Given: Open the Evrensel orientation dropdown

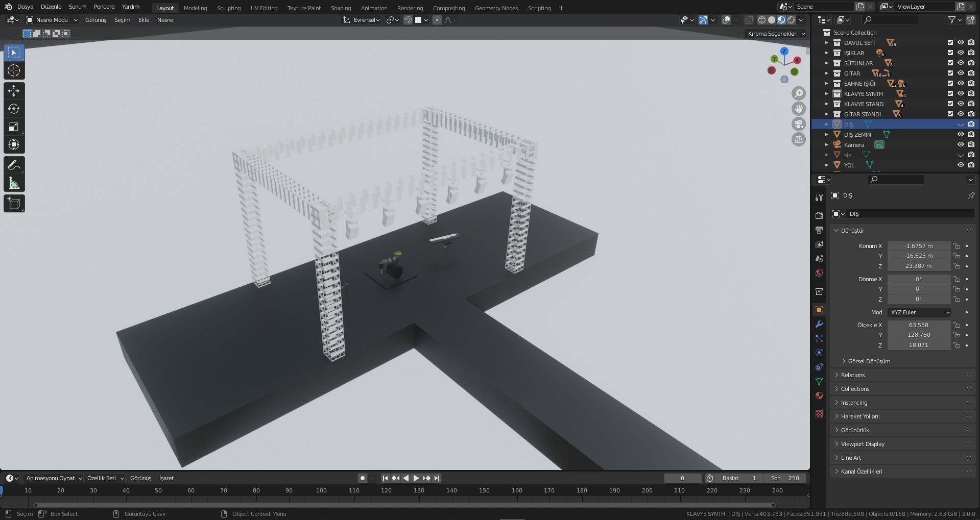Looking at the screenshot, I should [x=362, y=20].
